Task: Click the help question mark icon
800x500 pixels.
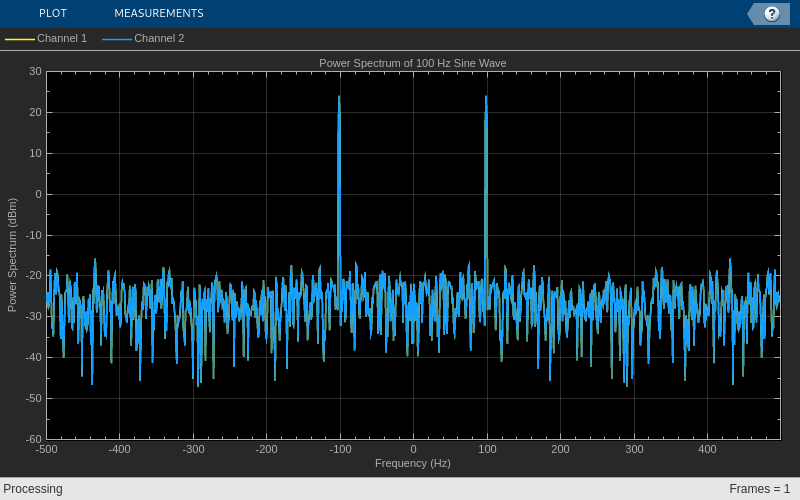Action: click(771, 14)
